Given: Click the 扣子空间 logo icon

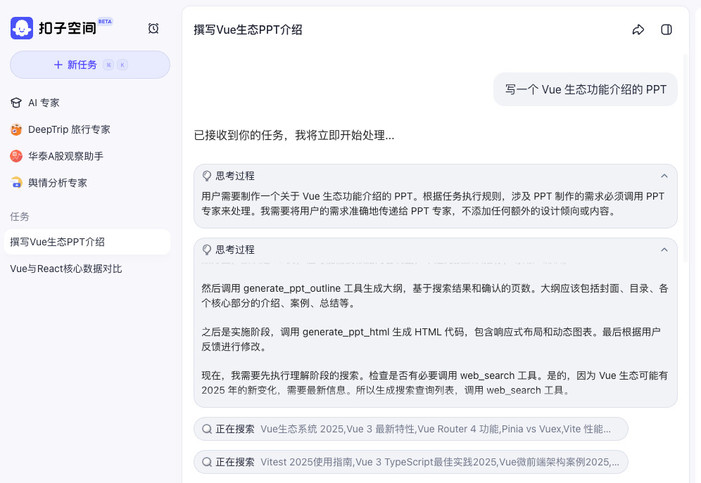Looking at the screenshot, I should tap(21, 28).
